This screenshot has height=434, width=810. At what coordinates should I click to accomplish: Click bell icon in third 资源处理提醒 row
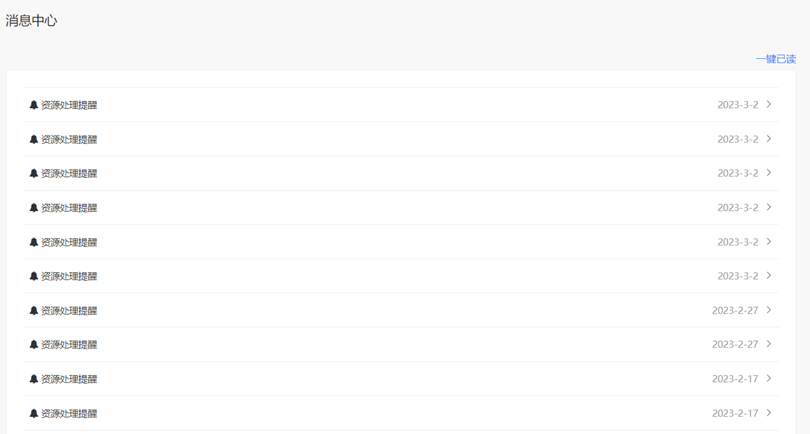pyautogui.click(x=34, y=174)
